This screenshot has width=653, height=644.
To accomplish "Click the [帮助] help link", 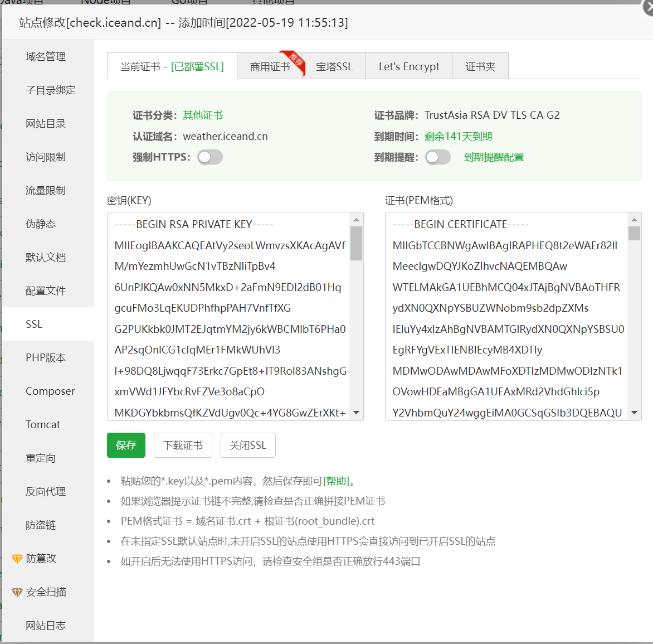I will (336, 481).
